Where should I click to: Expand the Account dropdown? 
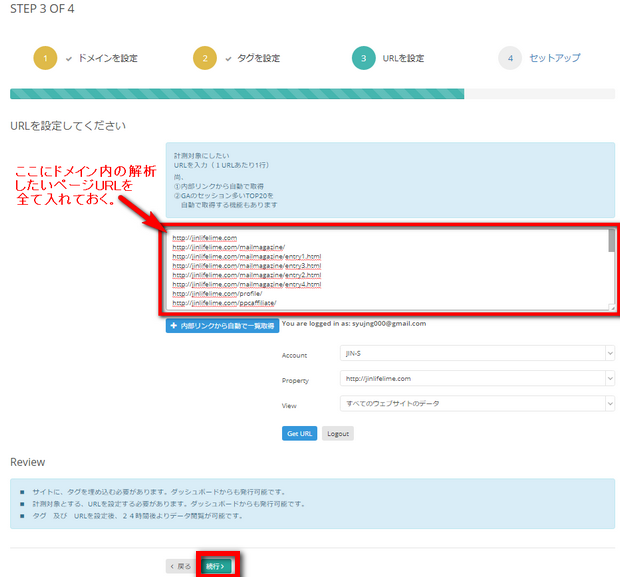point(476,353)
